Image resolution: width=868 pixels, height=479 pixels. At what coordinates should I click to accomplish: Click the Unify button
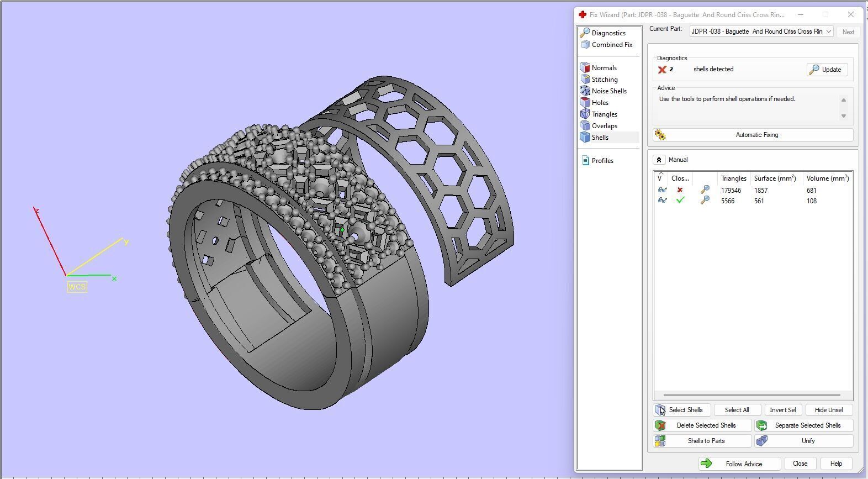pos(804,441)
